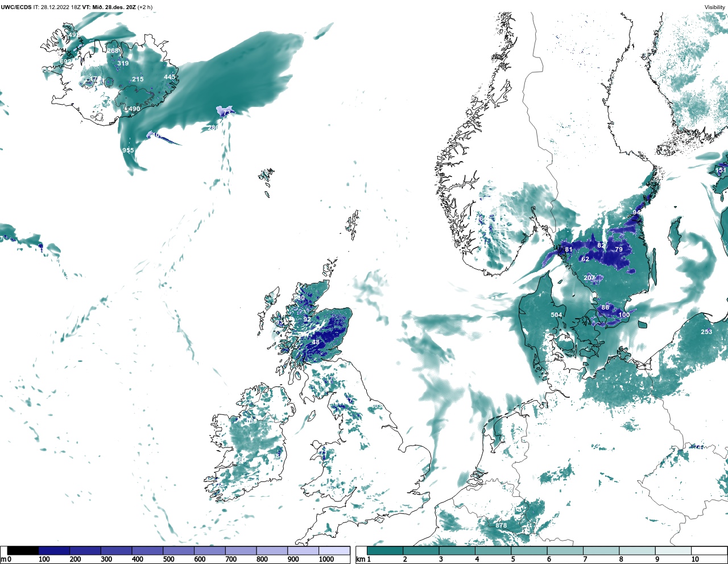728x564 pixels.
Task: Click the "268" value over northern Iceland
Action: [113, 51]
